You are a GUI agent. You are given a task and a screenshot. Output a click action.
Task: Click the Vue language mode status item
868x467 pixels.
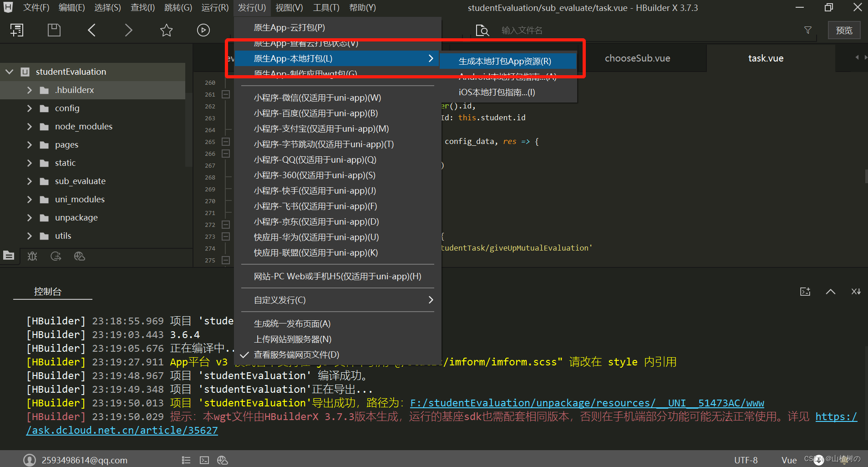coord(789,460)
